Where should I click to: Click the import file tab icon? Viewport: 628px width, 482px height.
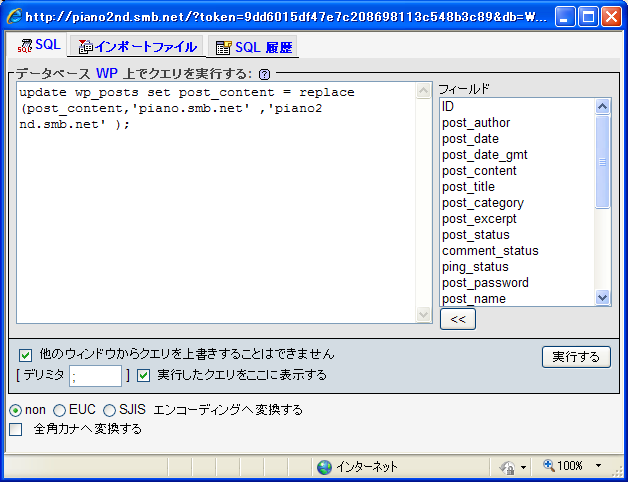click(85, 47)
